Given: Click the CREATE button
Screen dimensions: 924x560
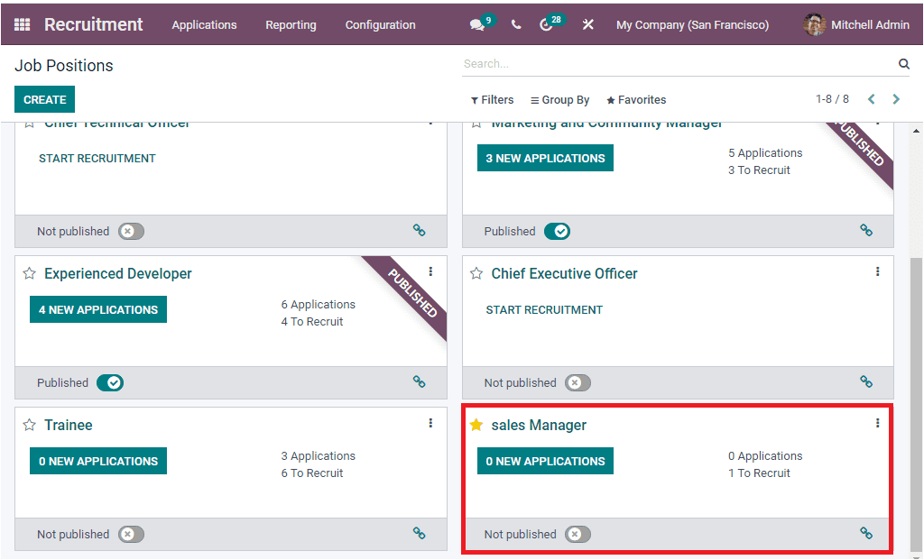Looking at the screenshot, I should [x=45, y=99].
